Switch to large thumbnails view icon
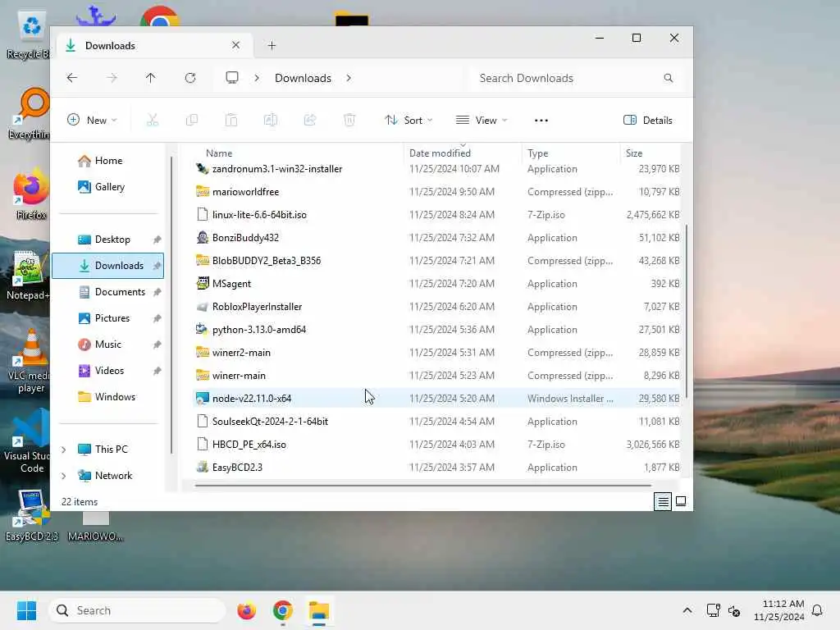 pos(681,501)
